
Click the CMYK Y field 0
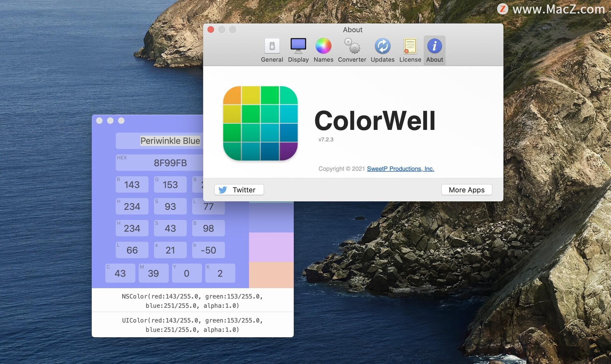coord(187,273)
